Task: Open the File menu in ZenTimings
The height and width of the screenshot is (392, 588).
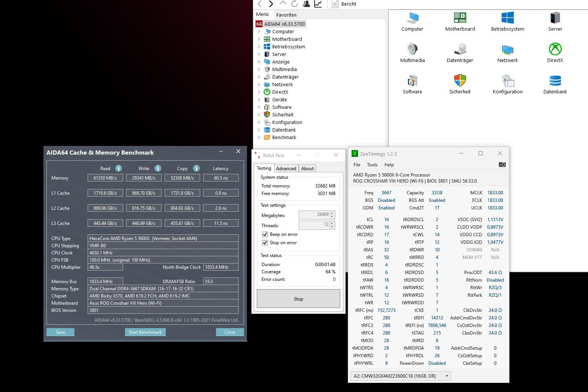Action: (357, 164)
